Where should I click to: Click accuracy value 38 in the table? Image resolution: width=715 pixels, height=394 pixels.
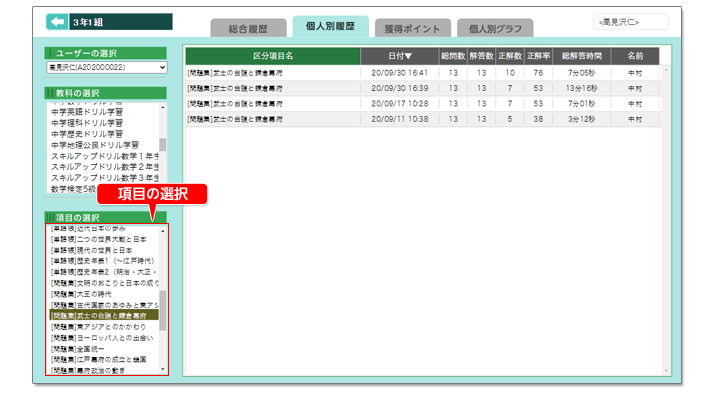pyautogui.click(x=538, y=119)
